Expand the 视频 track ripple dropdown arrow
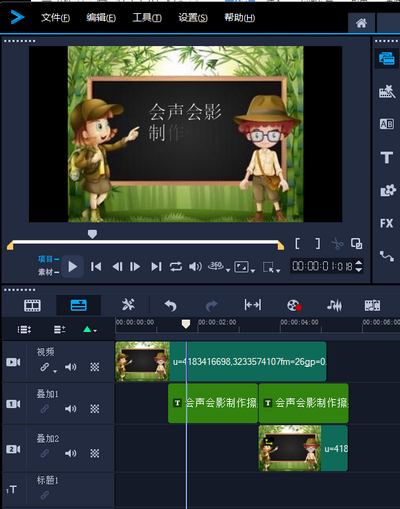400x509 pixels. [x=55, y=371]
